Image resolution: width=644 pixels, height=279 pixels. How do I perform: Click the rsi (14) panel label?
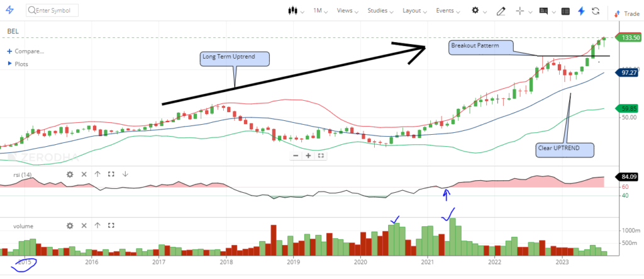(x=23, y=175)
